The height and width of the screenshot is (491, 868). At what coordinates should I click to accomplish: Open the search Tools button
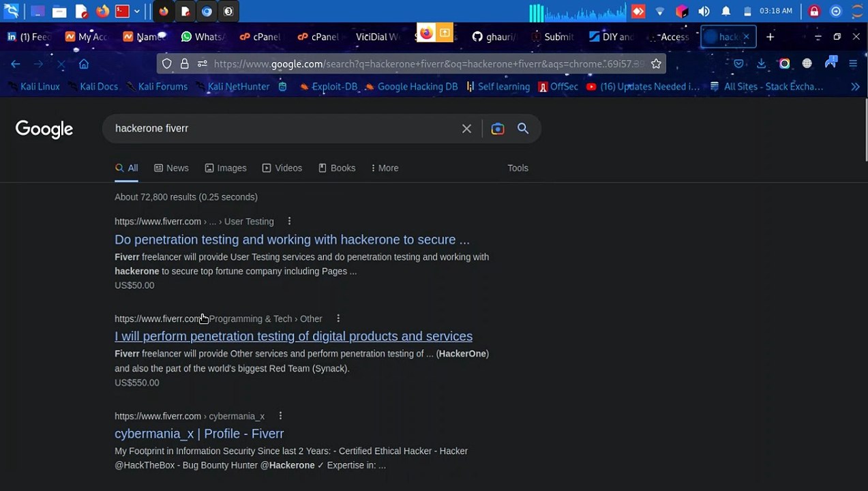click(x=518, y=168)
